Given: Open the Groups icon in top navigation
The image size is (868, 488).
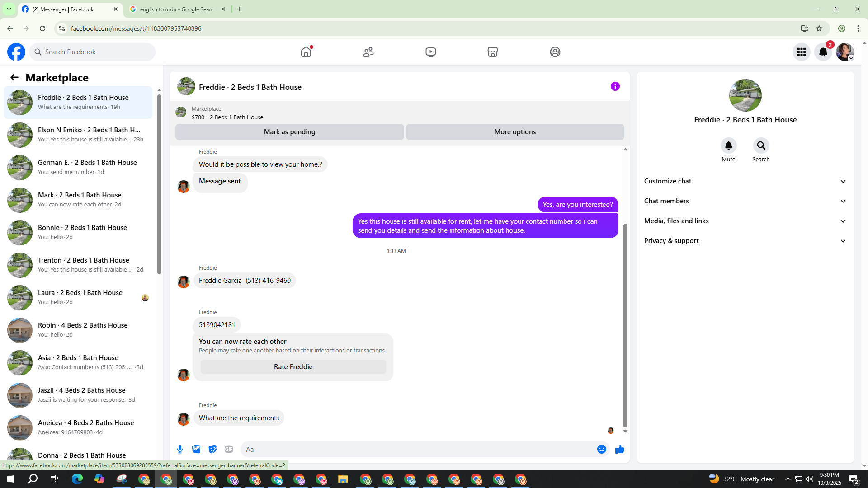Looking at the screenshot, I should click(555, 52).
